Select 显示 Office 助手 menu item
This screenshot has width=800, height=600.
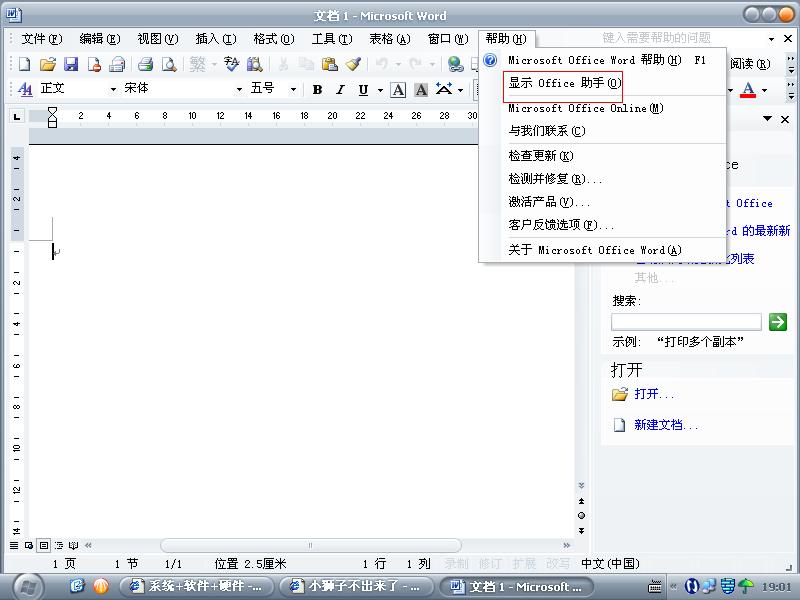[x=564, y=83]
